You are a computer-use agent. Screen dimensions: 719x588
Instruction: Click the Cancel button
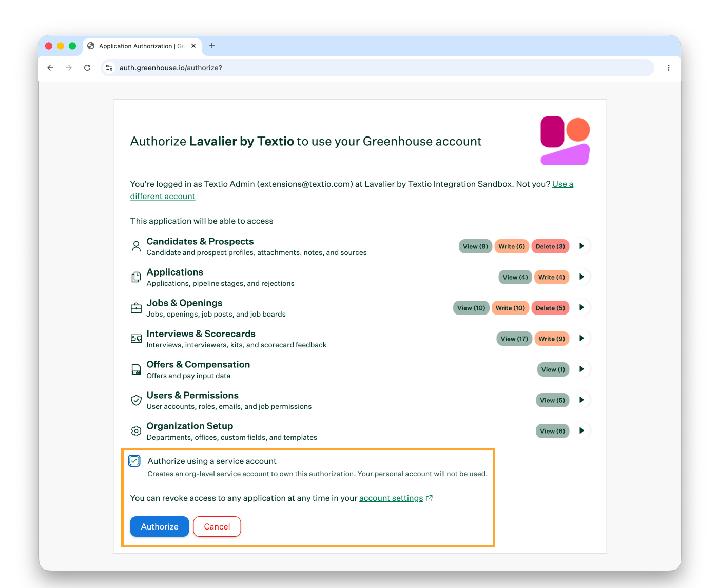(217, 526)
